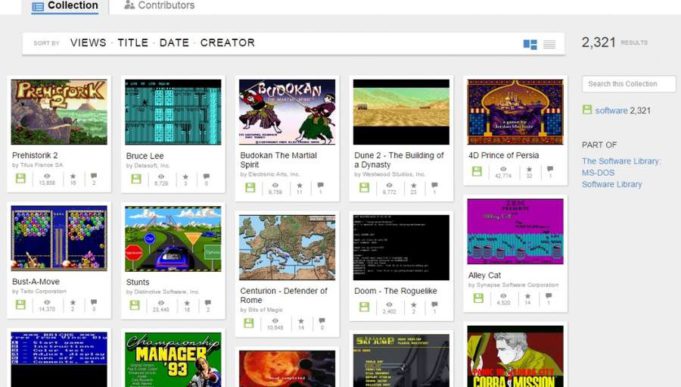Open The Software Library: MS-DOS link

621,167
